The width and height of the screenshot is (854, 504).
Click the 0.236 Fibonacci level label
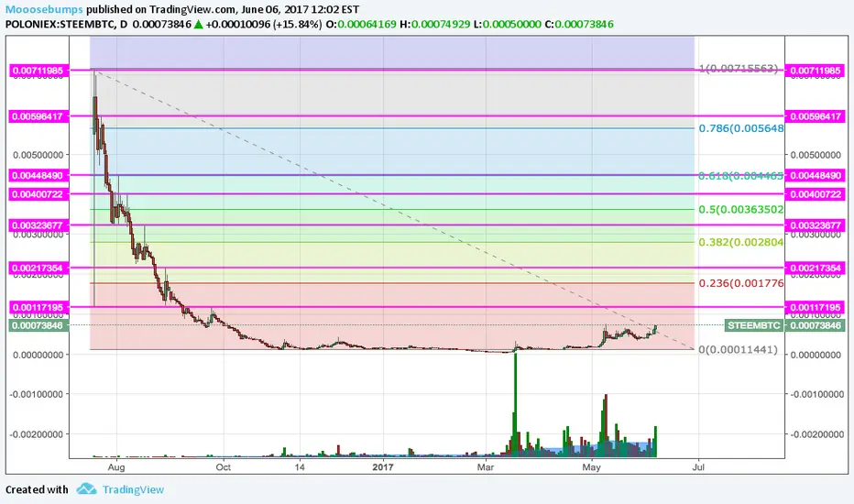click(741, 283)
